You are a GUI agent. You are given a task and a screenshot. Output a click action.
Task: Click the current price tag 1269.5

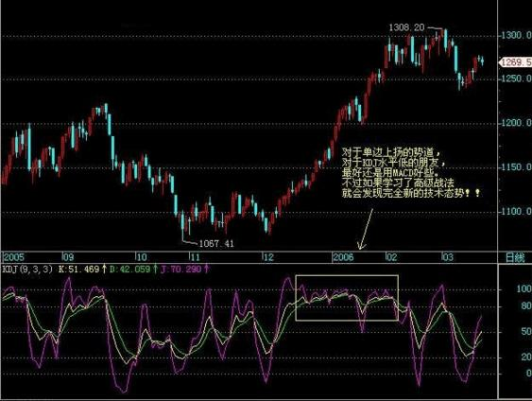(515, 62)
